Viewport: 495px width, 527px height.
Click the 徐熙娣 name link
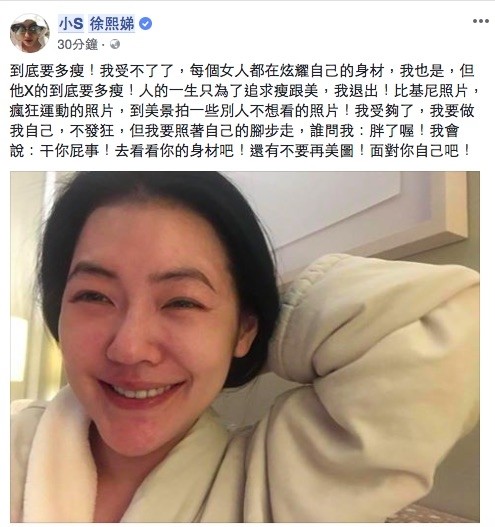tap(112, 24)
